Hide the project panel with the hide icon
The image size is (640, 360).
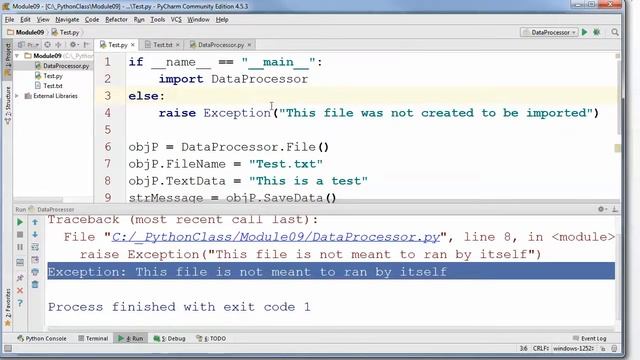[x=86, y=45]
